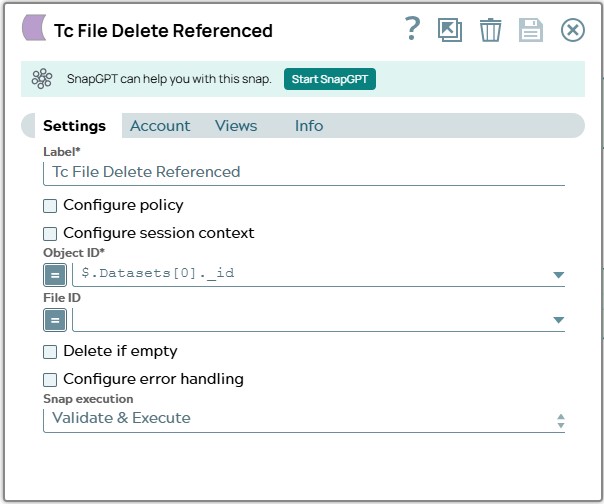This screenshot has height=504, width=604.
Task: Delete snap using trash can icon
Action: tap(490, 30)
